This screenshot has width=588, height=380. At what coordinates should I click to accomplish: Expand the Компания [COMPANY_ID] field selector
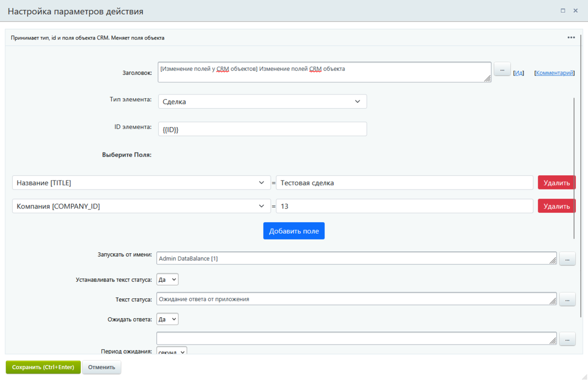(141, 206)
